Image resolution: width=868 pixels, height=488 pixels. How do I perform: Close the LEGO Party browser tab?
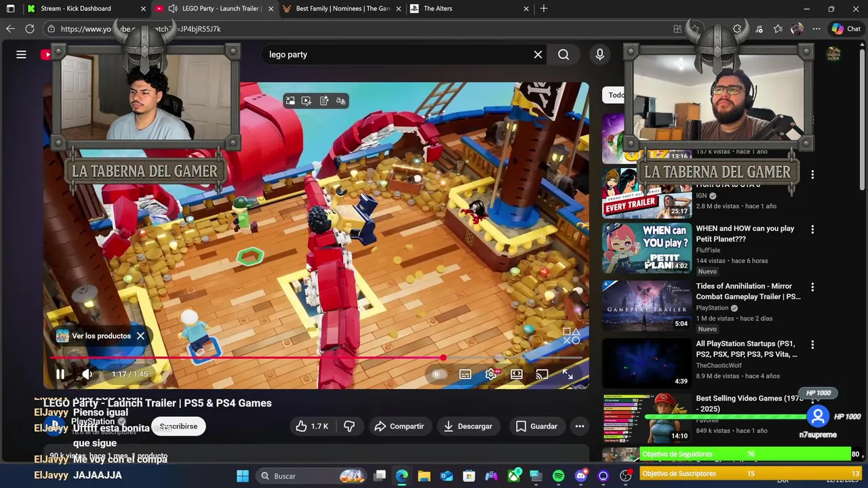tap(271, 9)
